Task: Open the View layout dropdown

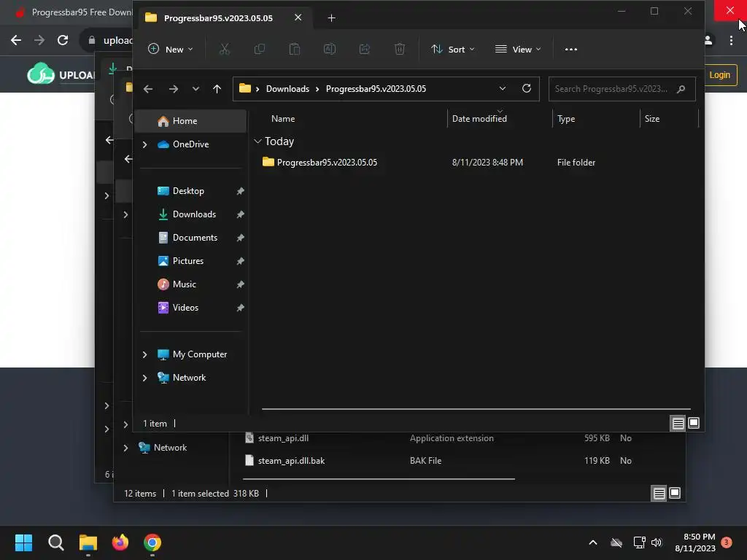Action: [x=518, y=49]
